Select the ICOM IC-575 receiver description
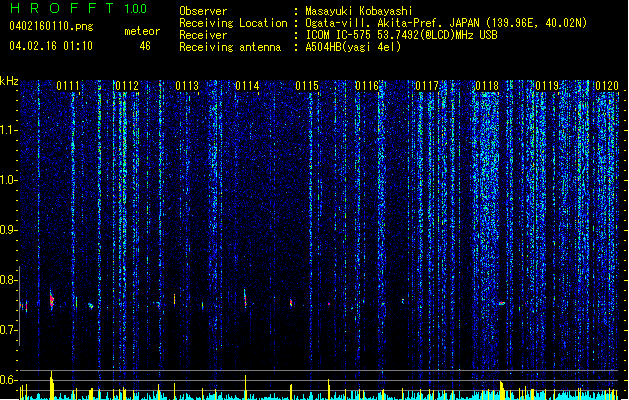Screen dimensions: 629x400 coord(402,35)
